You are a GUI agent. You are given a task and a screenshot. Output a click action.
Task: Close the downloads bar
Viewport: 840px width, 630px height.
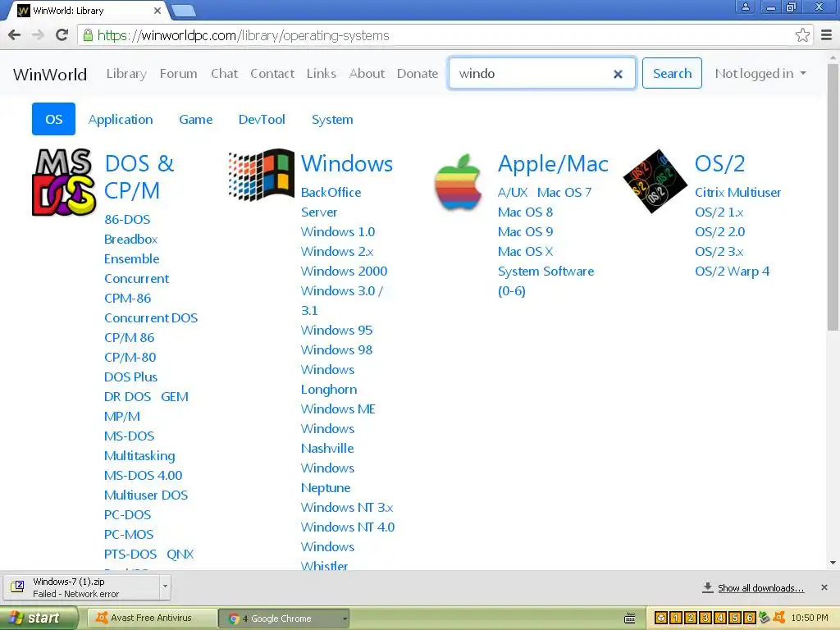pos(824,587)
